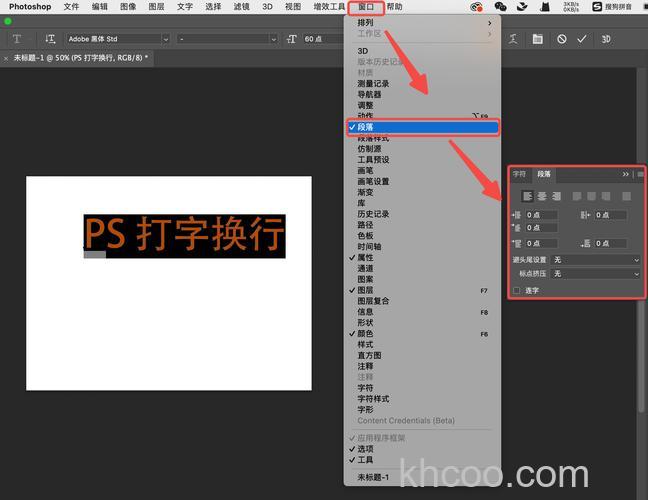Click the 3D button in options bar
This screenshot has width=648, height=500.
(x=606, y=39)
